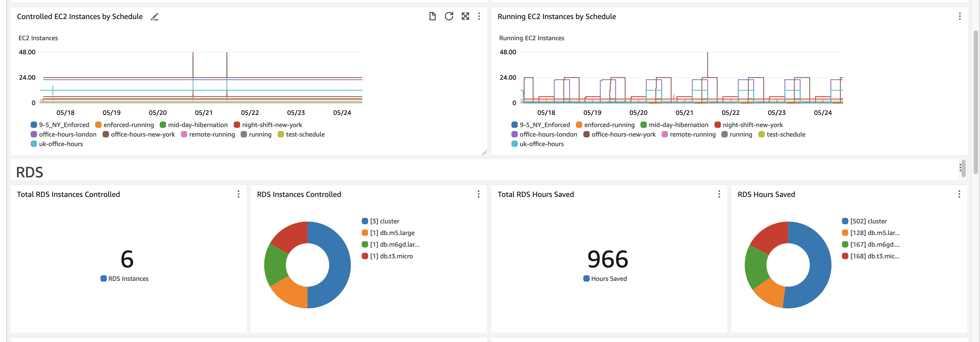This screenshot has height=342, width=980.
Task: Open the Running EC2 Instances widget actions menu
Action: 959,16
